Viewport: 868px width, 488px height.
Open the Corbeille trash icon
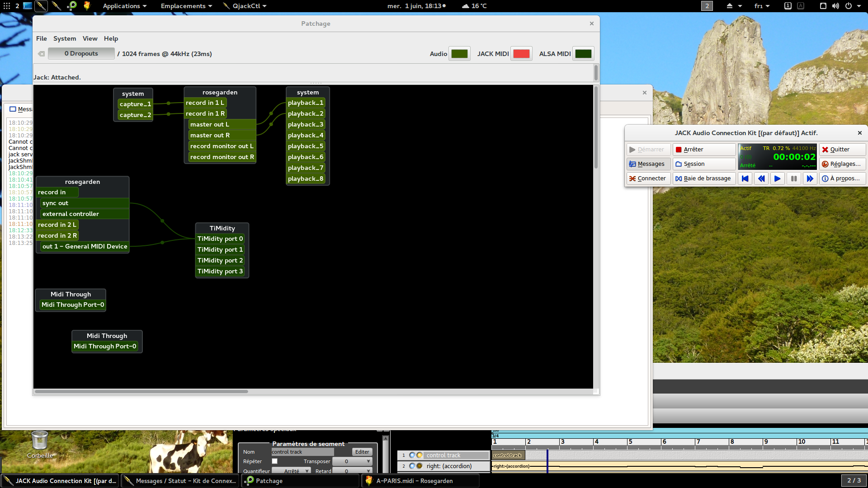pos(40,441)
